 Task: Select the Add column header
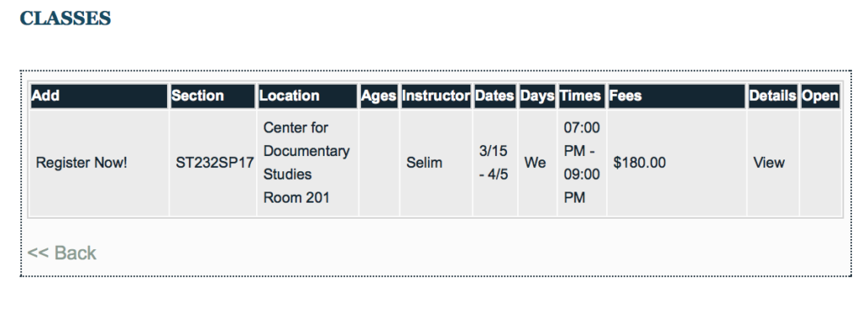[98, 97]
